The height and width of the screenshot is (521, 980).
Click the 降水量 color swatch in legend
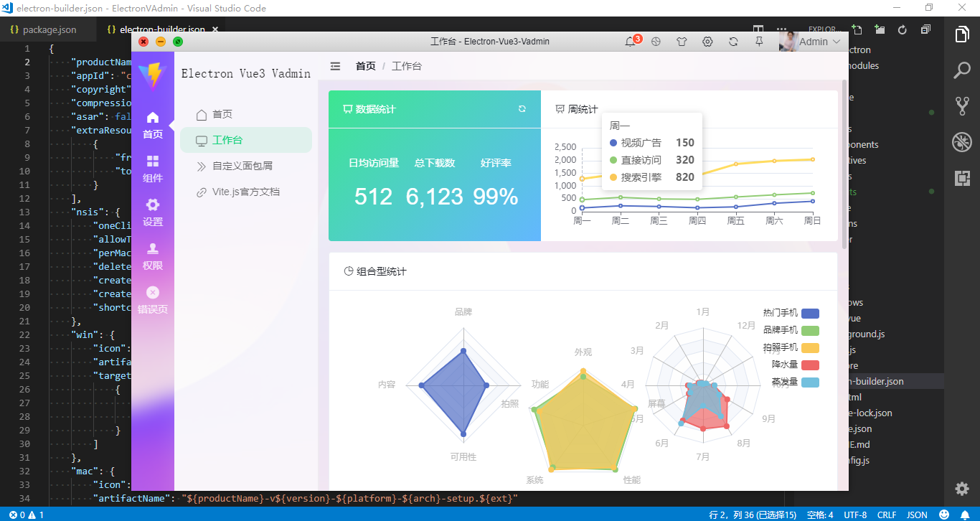click(x=809, y=365)
